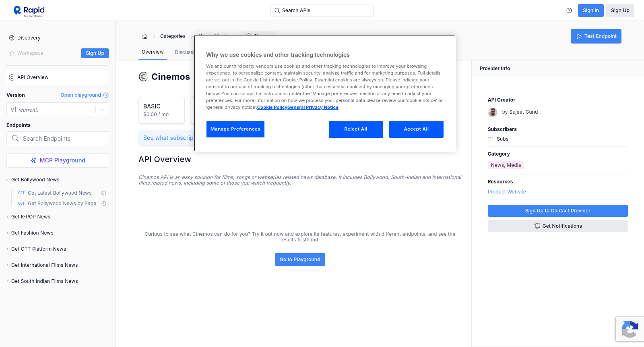Click the Sign In button
The width and height of the screenshot is (644, 347).
pyautogui.click(x=591, y=10)
